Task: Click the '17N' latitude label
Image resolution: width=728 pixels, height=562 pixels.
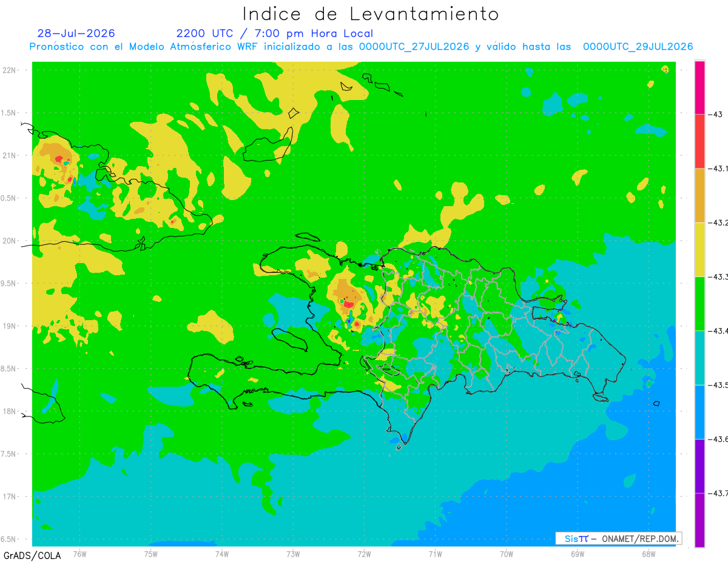Action: click(x=9, y=497)
